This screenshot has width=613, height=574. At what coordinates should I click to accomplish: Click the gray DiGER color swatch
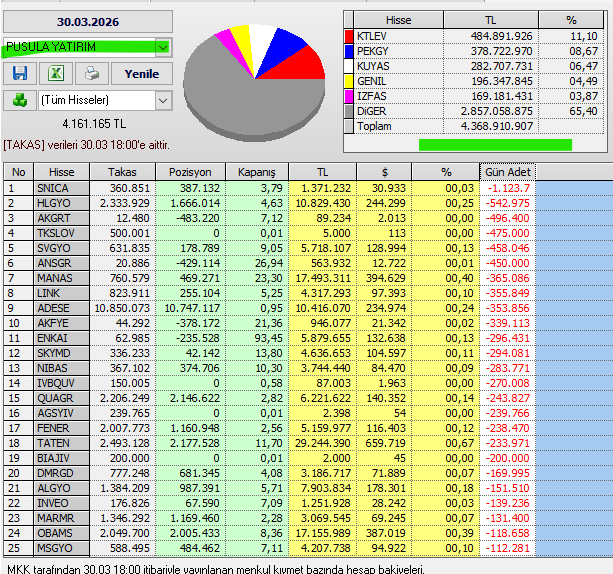point(349,111)
